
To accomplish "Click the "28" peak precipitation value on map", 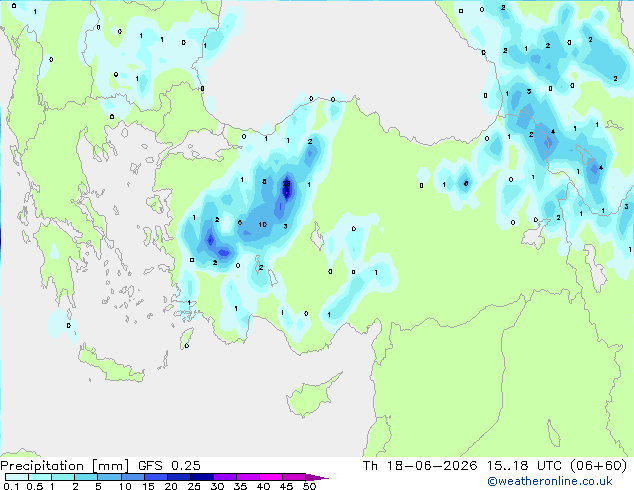I will click(286, 184).
